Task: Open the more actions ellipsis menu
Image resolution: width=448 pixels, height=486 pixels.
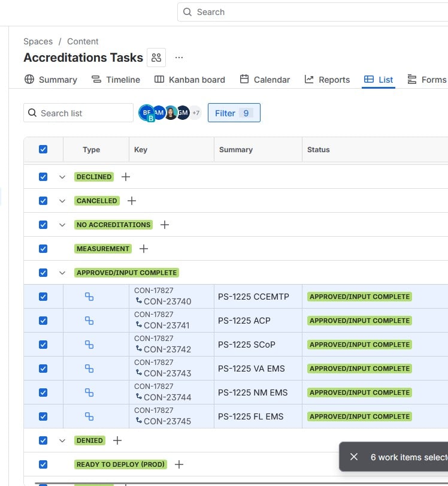Action: click(x=178, y=58)
